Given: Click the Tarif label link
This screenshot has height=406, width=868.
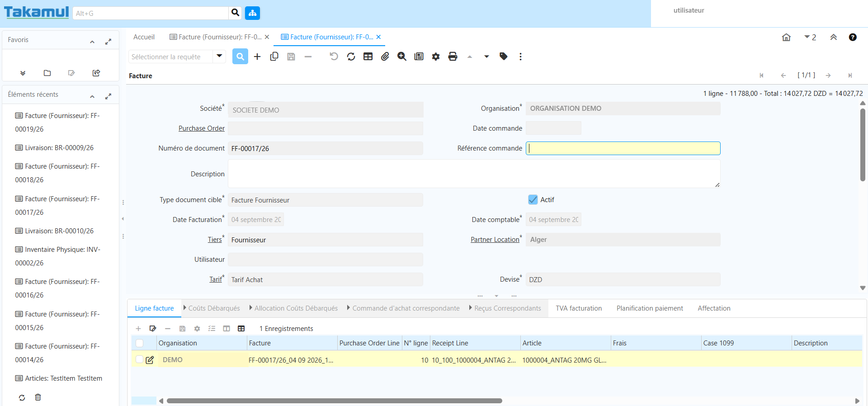Looking at the screenshot, I should click(x=216, y=279).
